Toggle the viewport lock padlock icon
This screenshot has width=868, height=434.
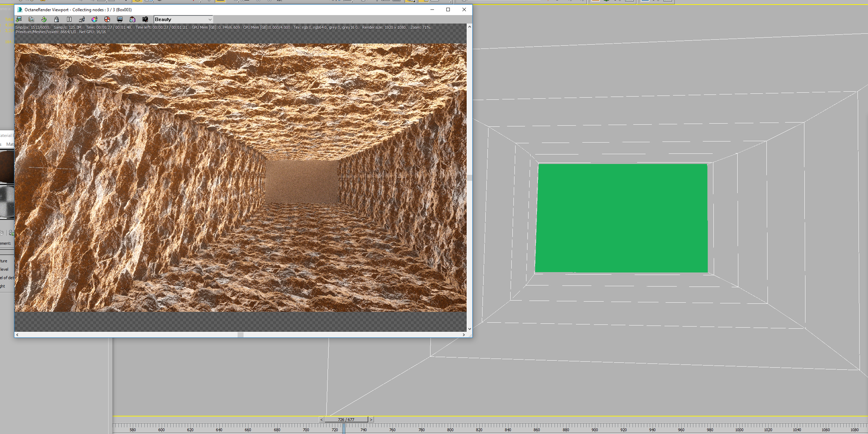coord(57,19)
